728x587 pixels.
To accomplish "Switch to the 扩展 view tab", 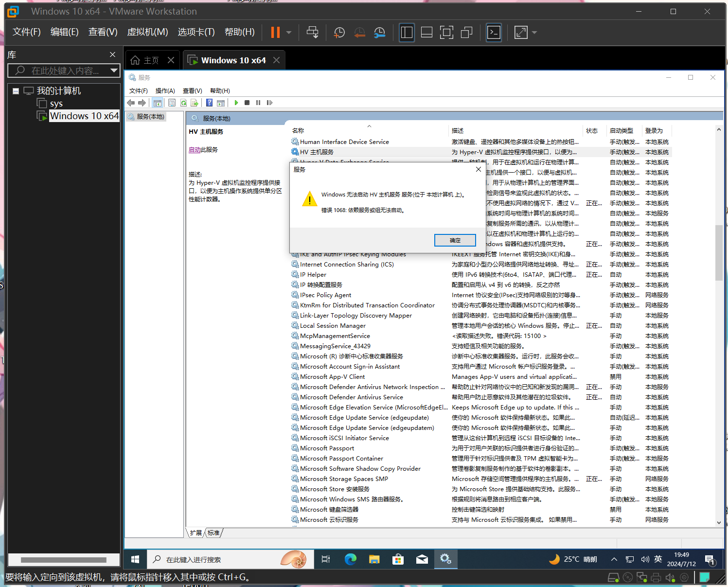I will click(196, 533).
